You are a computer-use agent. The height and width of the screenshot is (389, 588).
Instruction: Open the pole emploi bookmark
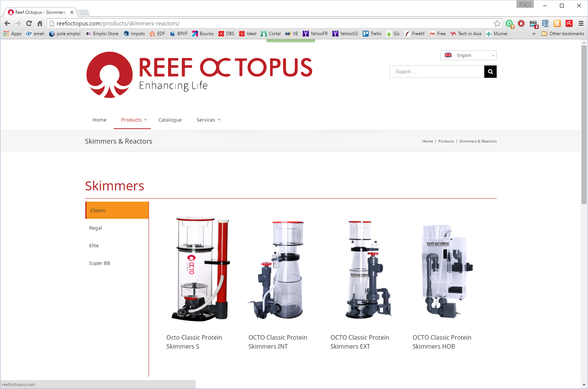65,34
